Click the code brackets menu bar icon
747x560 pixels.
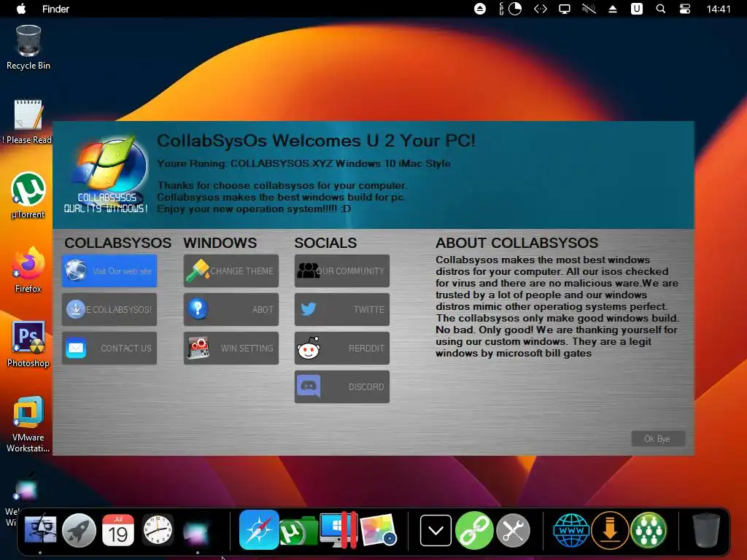pos(541,9)
